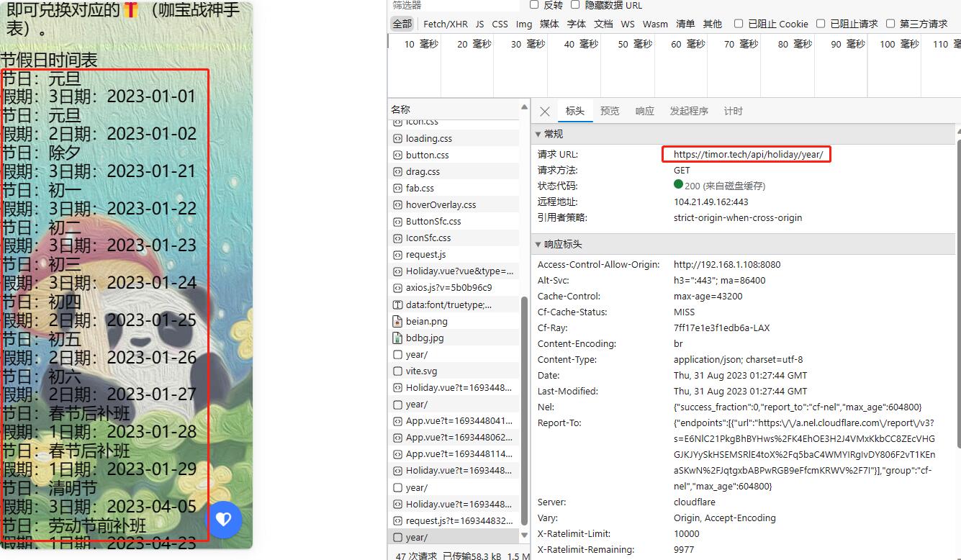Filter requests by 其他 type
Viewport: 961px width, 560px height.
coord(712,24)
